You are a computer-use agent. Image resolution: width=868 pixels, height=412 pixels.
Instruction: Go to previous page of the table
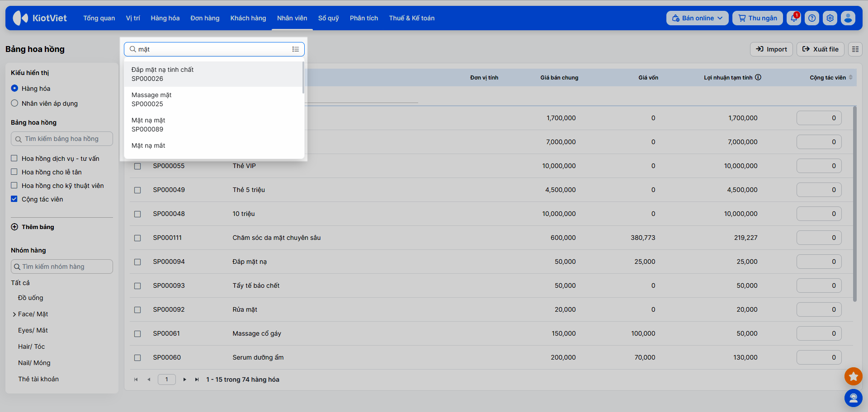[149, 379]
